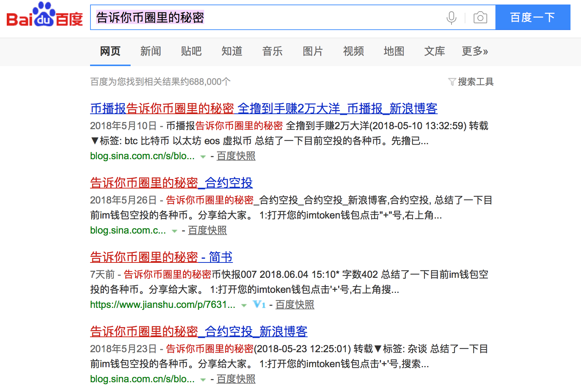This screenshot has width=581, height=392.
Task: Open result 告诉你币圈里的秘密 - 简书
Action: click(161, 257)
